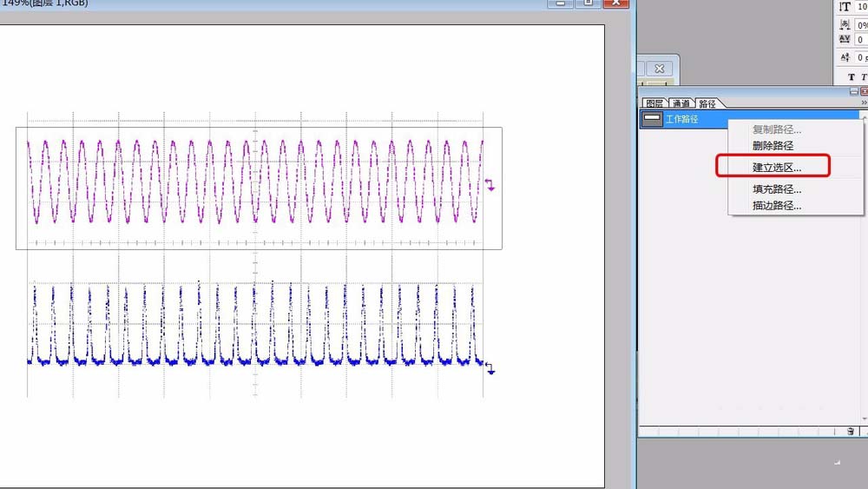Click the blue channel marker arrow
Screen dimensions: 868x489
490,369
